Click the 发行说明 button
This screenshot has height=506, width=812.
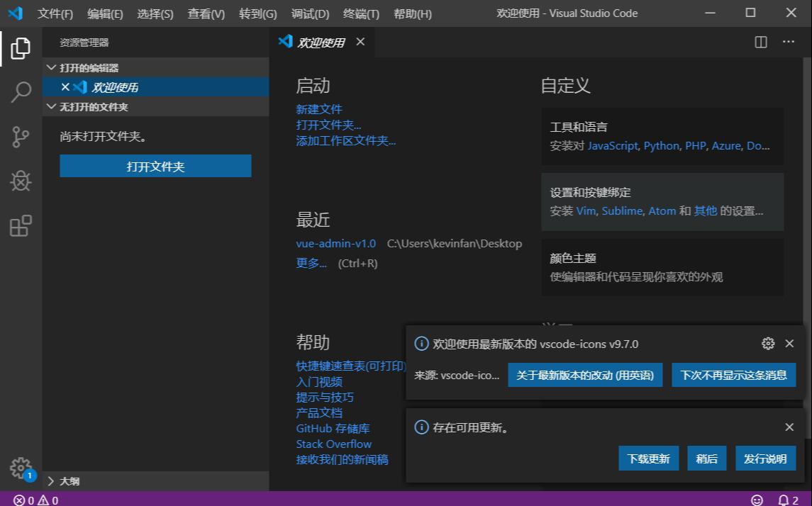pyautogui.click(x=765, y=459)
